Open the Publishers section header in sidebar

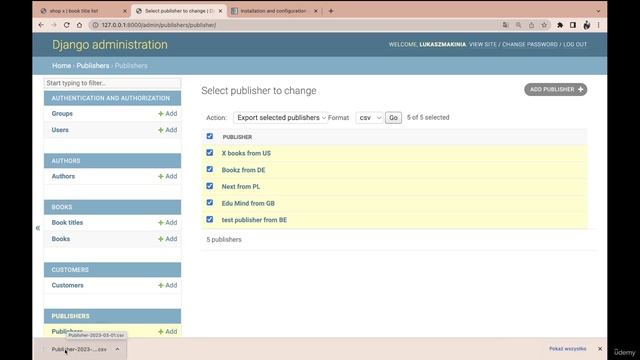tap(70, 316)
